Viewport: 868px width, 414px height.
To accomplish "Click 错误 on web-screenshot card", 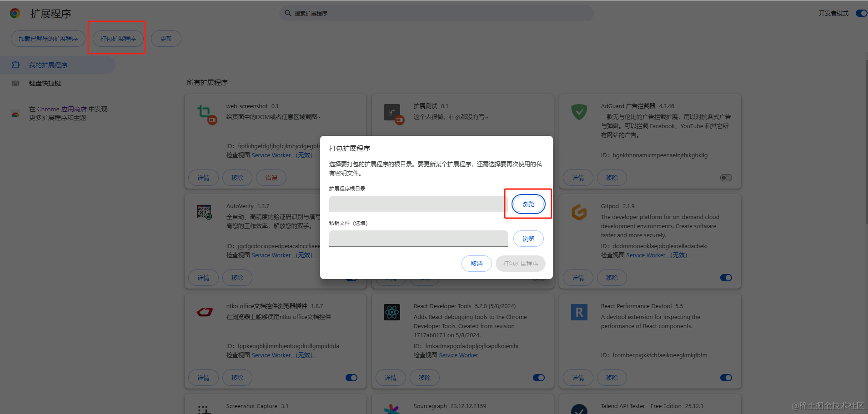I will [x=271, y=178].
